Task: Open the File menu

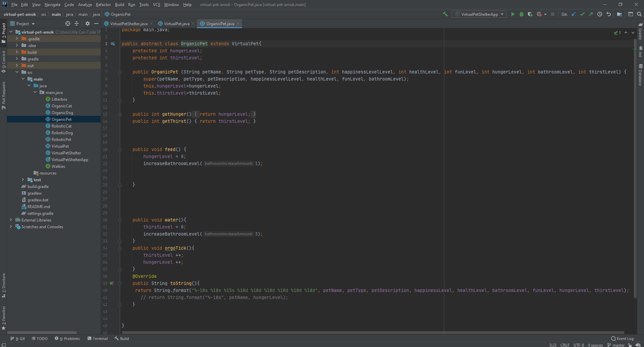Action: coord(14,5)
